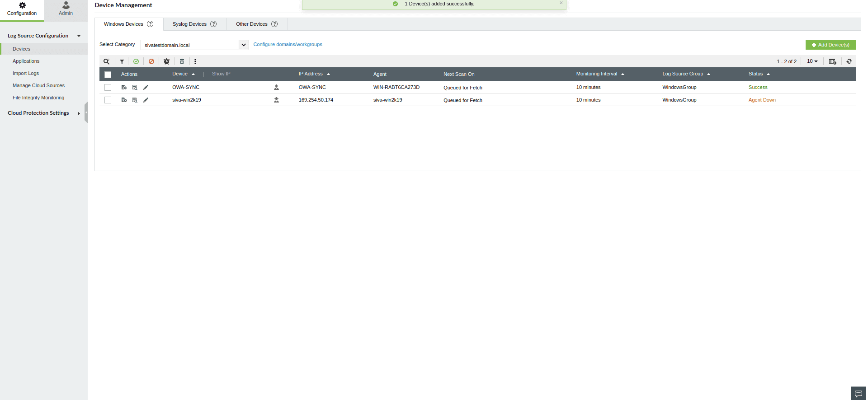Open the column chooser table icon
The height and width of the screenshot is (401, 868).
point(833,61)
